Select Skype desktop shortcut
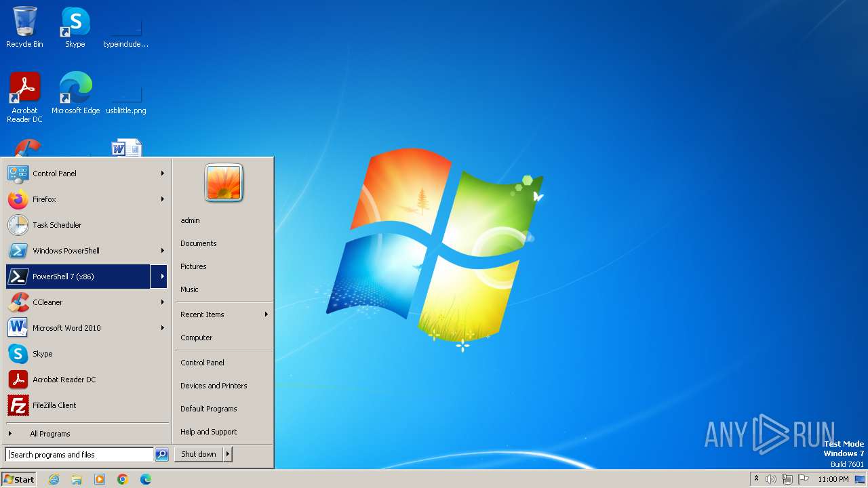868x488 pixels. coord(75,27)
